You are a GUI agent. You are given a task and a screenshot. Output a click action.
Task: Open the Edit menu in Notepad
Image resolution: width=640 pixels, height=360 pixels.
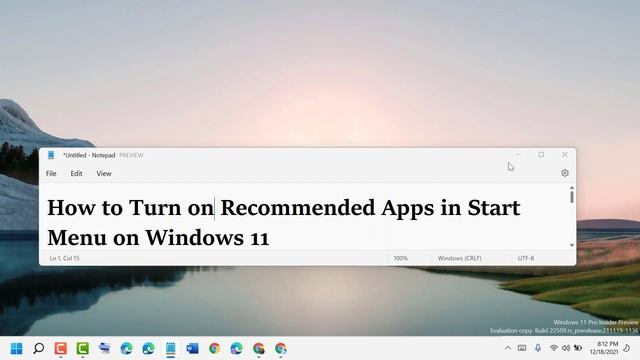coord(76,173)
